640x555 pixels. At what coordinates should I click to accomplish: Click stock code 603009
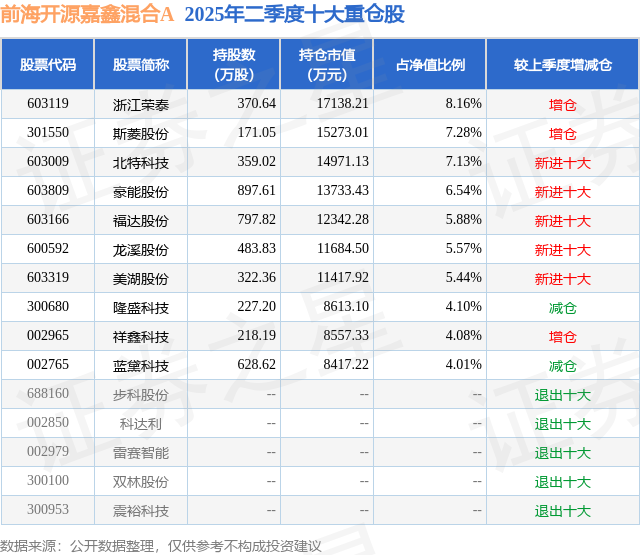pyautogui.click(x=48, y=162)
